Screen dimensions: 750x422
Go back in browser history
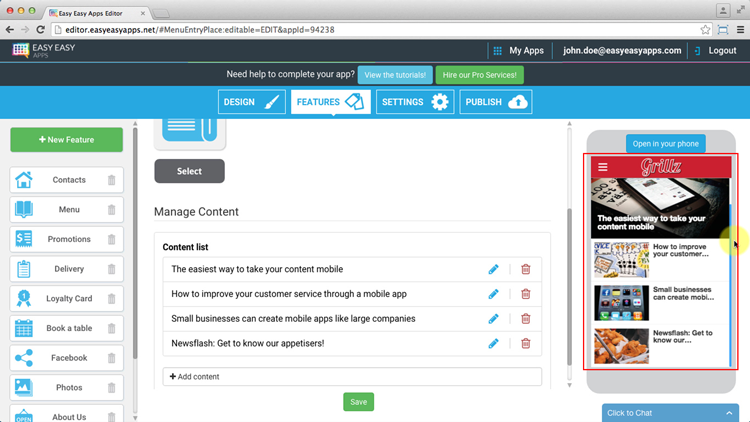tap(10, 30)
